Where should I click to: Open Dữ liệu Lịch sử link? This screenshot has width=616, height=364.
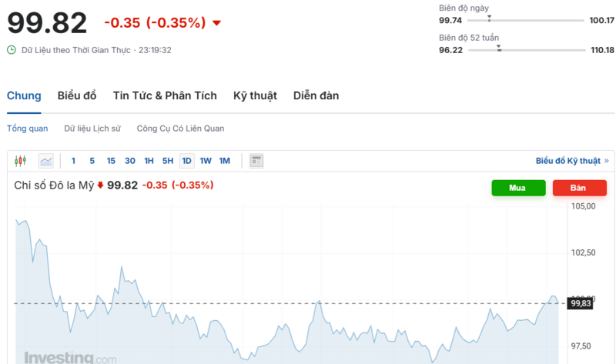point(92,129)
